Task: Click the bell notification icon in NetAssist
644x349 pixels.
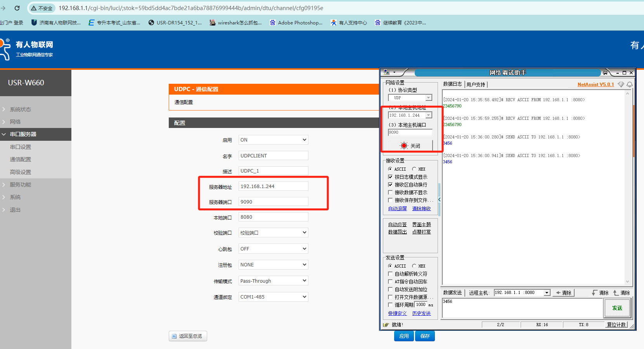Action: (x=629, y=85)
